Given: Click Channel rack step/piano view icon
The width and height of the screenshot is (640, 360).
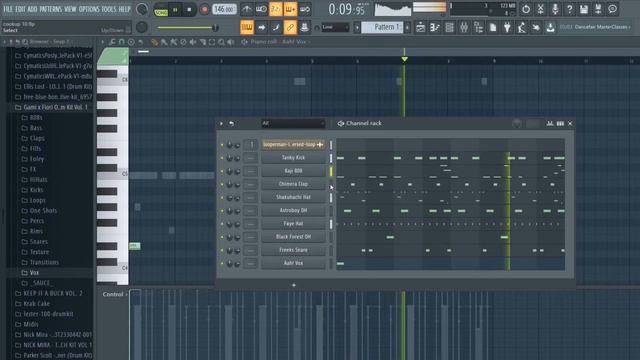Looking at the screenshot, I should [560, 123].
